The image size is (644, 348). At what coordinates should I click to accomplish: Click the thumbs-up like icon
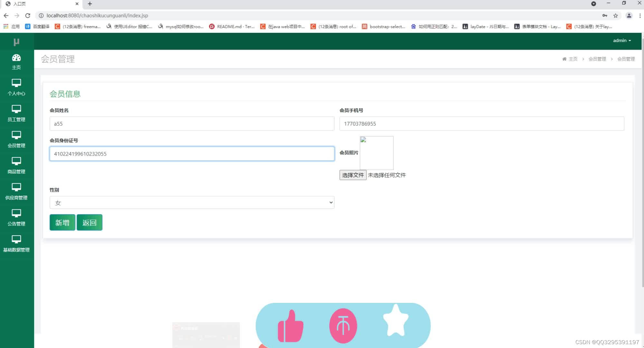click(x=290, y=326)
